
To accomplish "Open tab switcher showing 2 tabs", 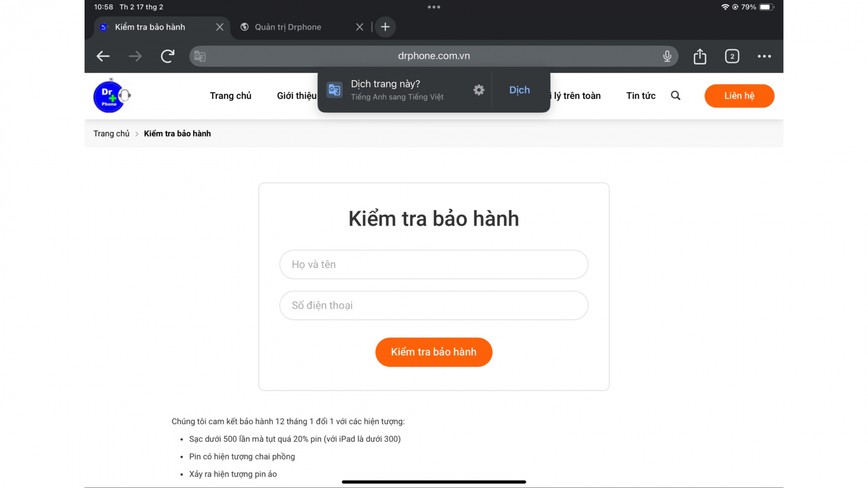I will coord(732,56).
